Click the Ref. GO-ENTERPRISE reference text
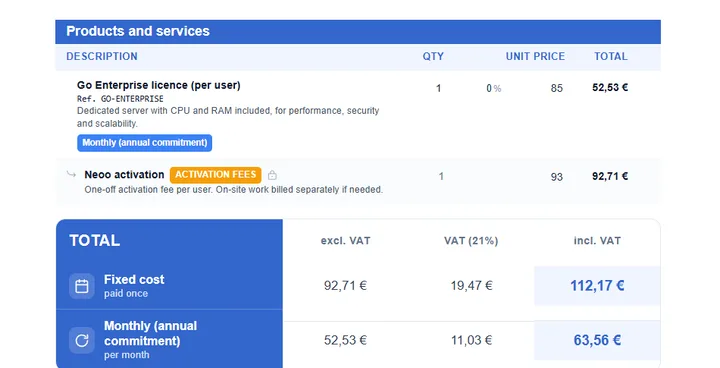This screenshot has height=368, width=720. coord(120,99)
